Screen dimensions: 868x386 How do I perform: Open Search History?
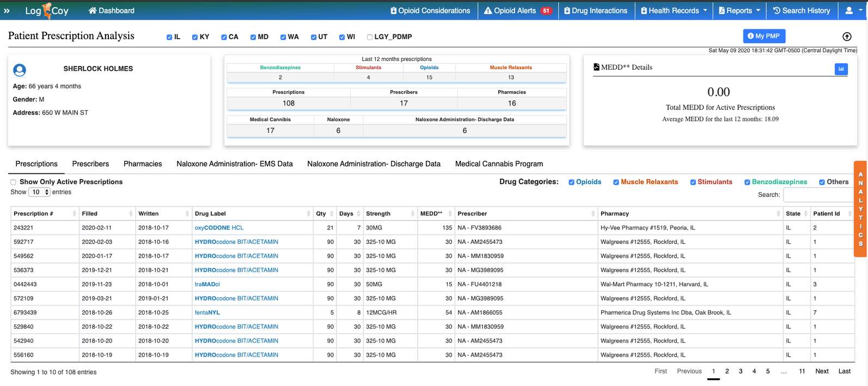coord(801,10)
